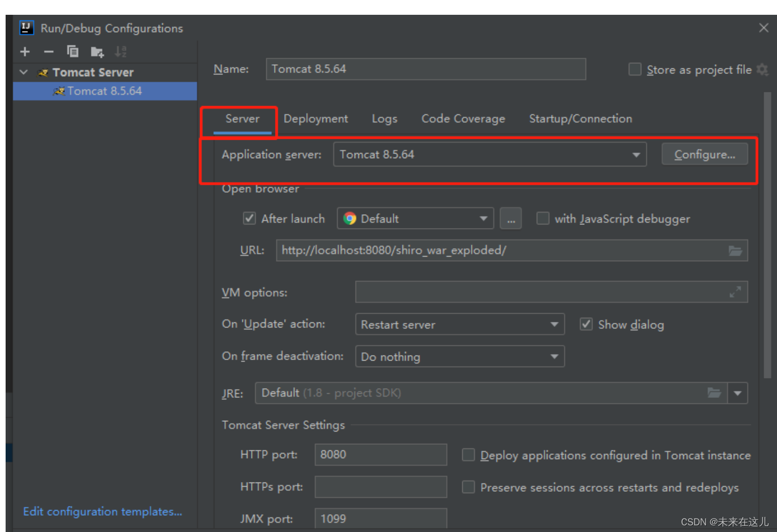Image resolution: width=777 pixels, height=532 pixels.
Task: Click the Add New Configuration plus icon
Action: (25, 52)
